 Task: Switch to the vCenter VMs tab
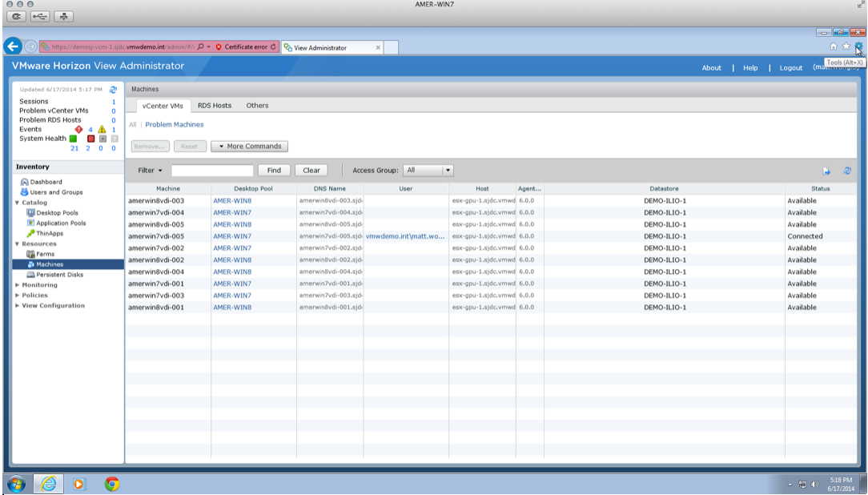tap(163, 106)
